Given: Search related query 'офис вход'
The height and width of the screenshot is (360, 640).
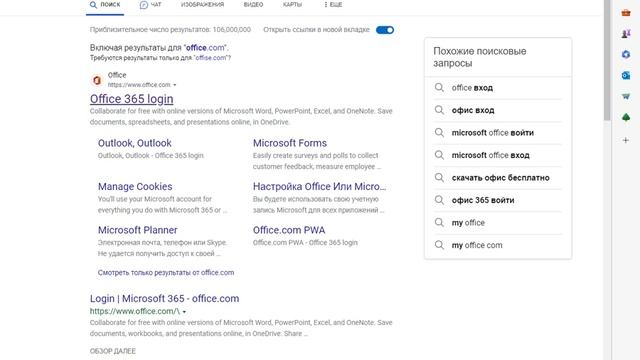Looking at the screenshot, I should (473, 110).
